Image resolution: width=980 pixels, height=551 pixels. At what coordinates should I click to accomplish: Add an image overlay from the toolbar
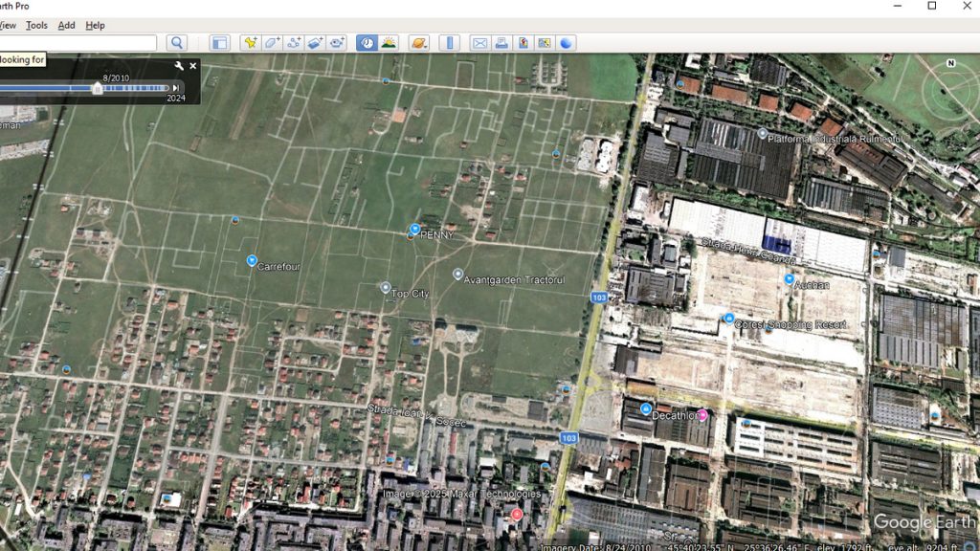coord(315,42)
